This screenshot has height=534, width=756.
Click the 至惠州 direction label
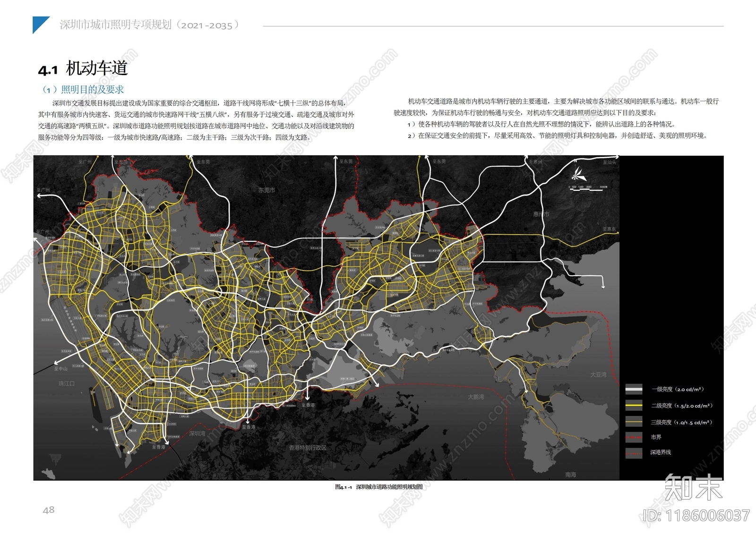coord(535,162)
